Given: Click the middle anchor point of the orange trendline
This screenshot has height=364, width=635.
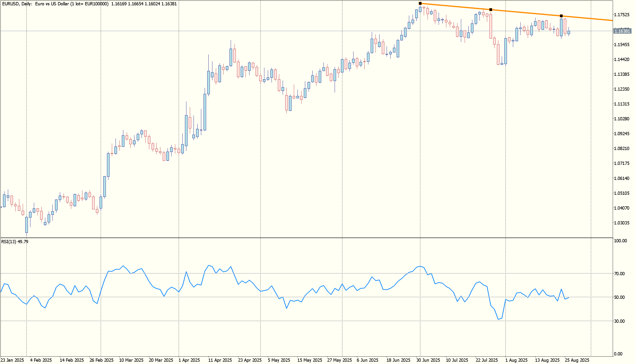Looking at the screenshot, I should (491, 10).
